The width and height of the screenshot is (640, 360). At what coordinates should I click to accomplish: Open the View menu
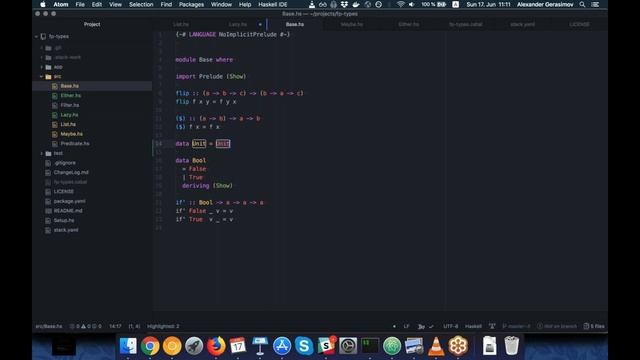point(116,4)
